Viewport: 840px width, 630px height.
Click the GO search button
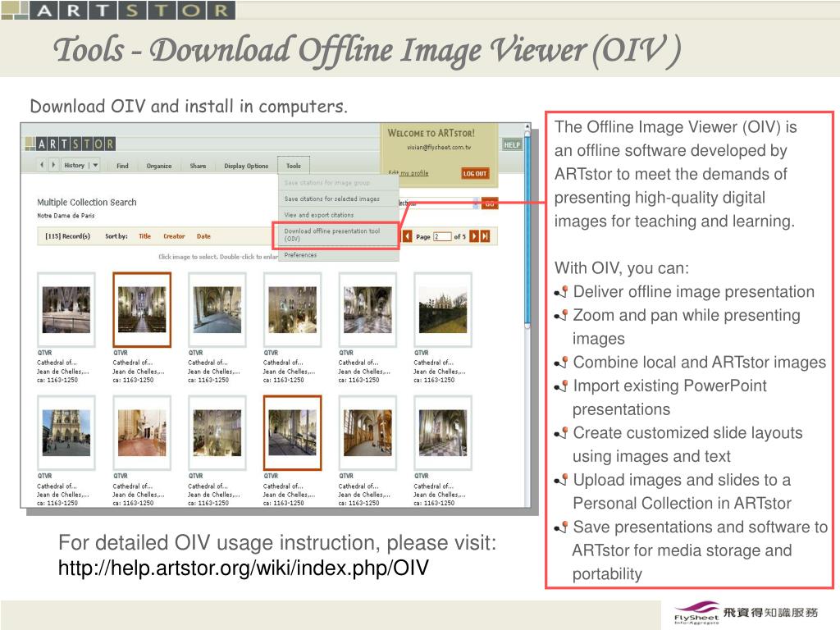pos(490,203)
